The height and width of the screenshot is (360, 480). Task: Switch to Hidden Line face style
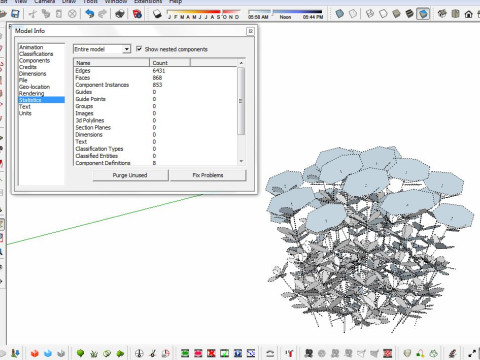(x=383, y=14)
